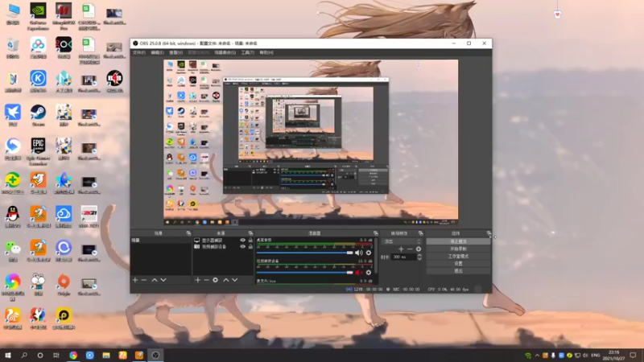Viewport: 644px width, 362px height.
Task: Remove the transition with the minus icon
Action: (410, 249)
